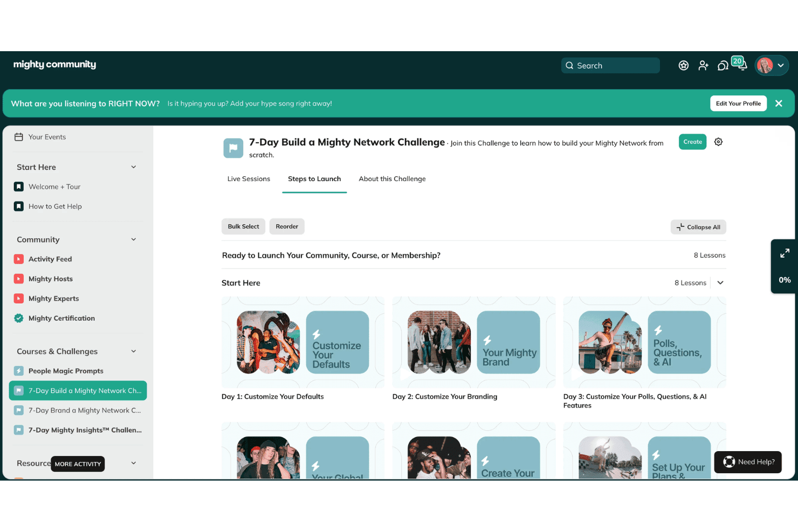
Task: Dismiss the hype song banner
Action: tap(779, 103)
